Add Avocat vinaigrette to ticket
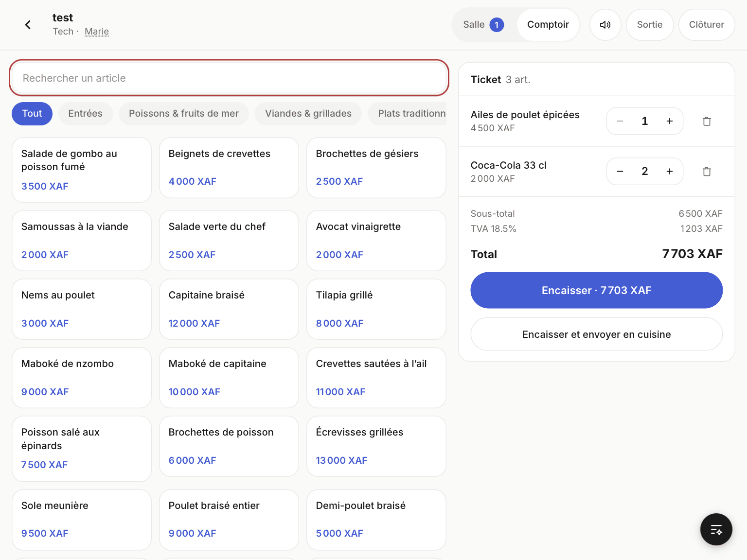Screen dimensions: 747x560 point(376,241)
